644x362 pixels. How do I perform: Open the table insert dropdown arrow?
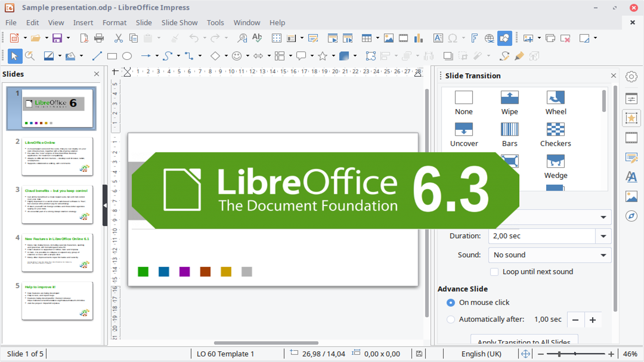click(377, 38)
